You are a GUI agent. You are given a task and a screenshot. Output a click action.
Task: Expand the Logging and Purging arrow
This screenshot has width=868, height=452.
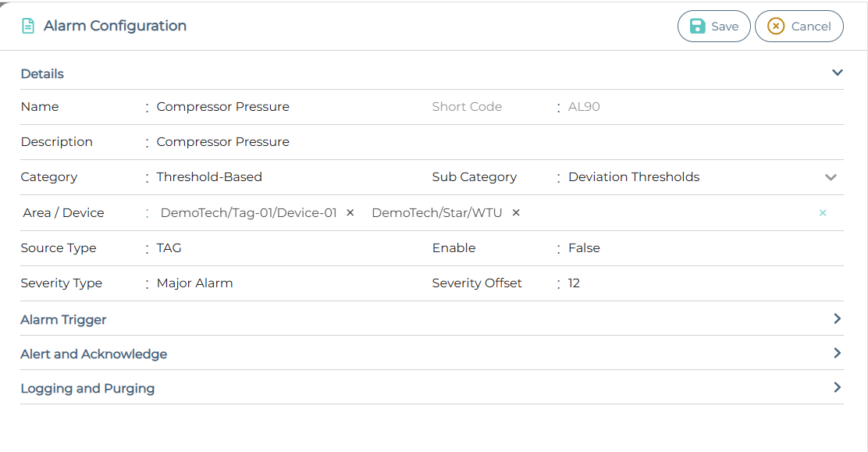click(x=837, y=387)
